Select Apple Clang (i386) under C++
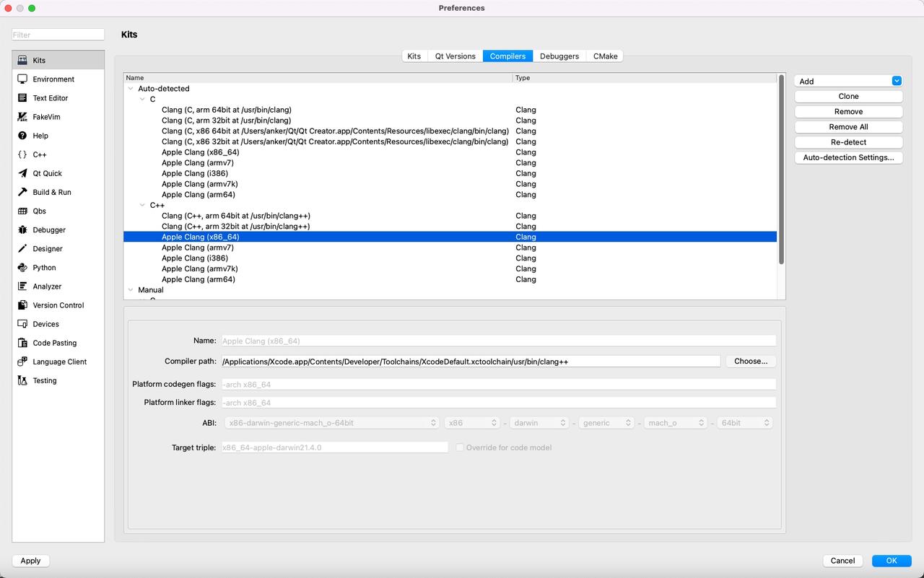 coord(195,258)
